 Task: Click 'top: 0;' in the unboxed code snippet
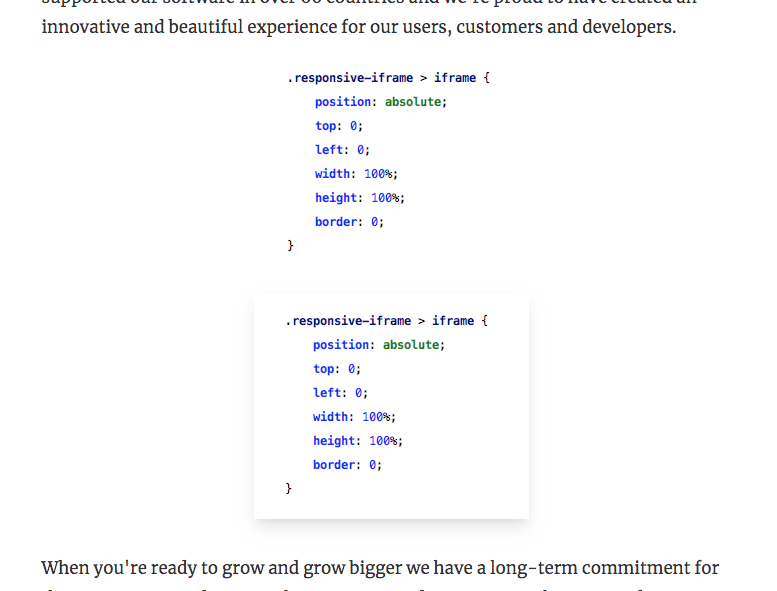click(x=339, y=126)
